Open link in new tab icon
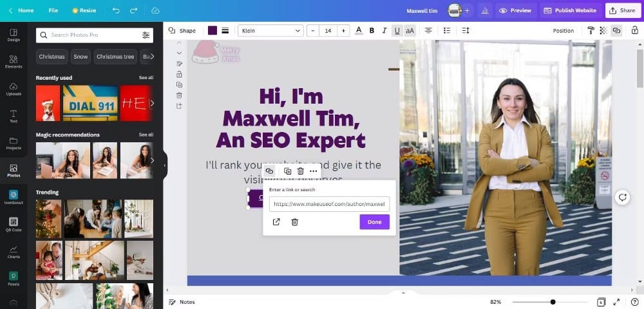This screenshot has width=644, height=309. coord(276,222)
